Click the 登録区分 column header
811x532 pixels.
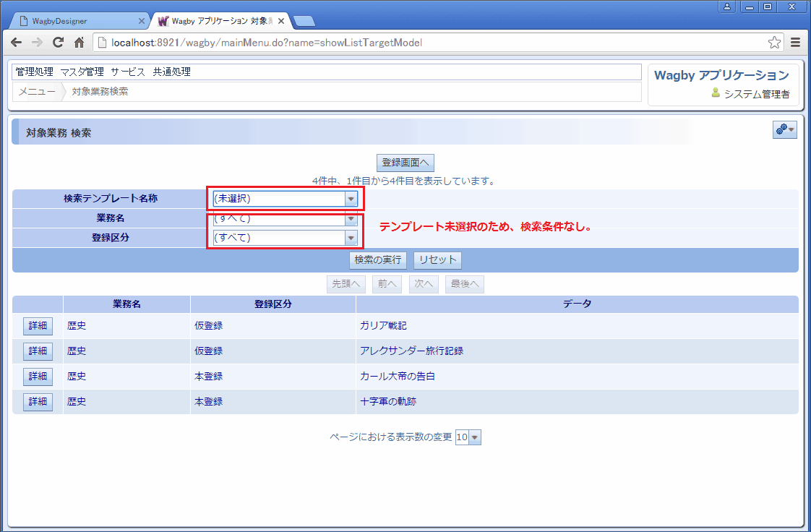(273, 304)
